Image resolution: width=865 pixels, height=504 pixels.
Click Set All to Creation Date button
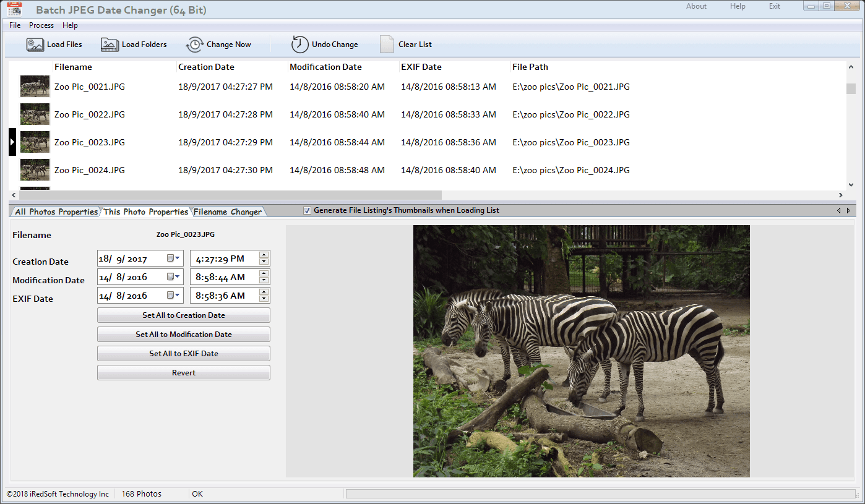pyautogui.click(x=184, y=315)
